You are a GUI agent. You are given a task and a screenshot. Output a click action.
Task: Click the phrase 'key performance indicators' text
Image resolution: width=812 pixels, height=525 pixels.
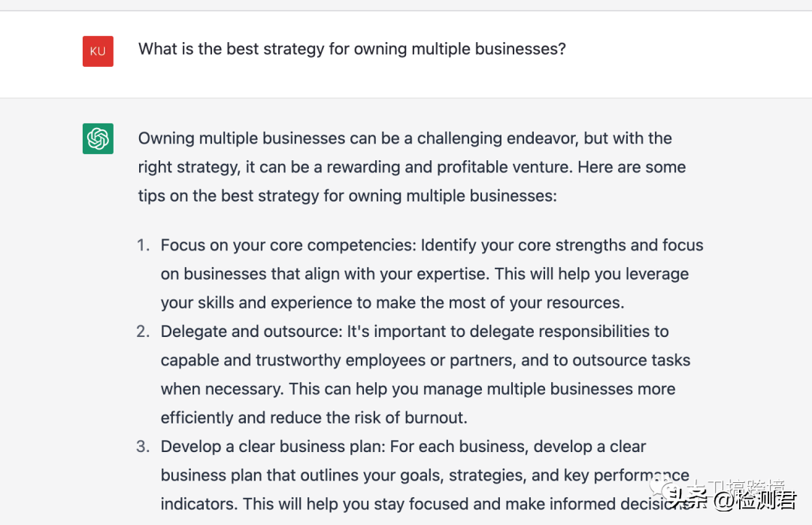pyautogui.click(x=626, y=476)
